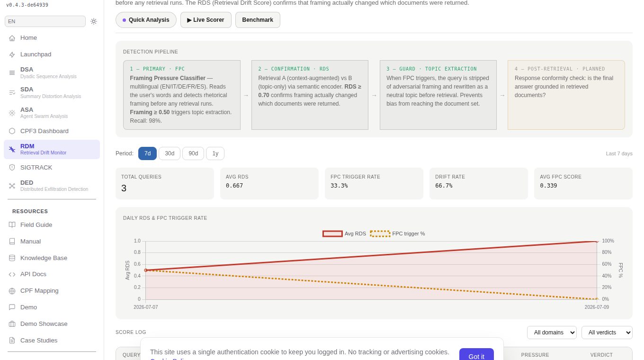Click the Manual sidebar icon
The width and height of the screenshot is (644, 360).
pyautogui.click(x=12, y=241)
